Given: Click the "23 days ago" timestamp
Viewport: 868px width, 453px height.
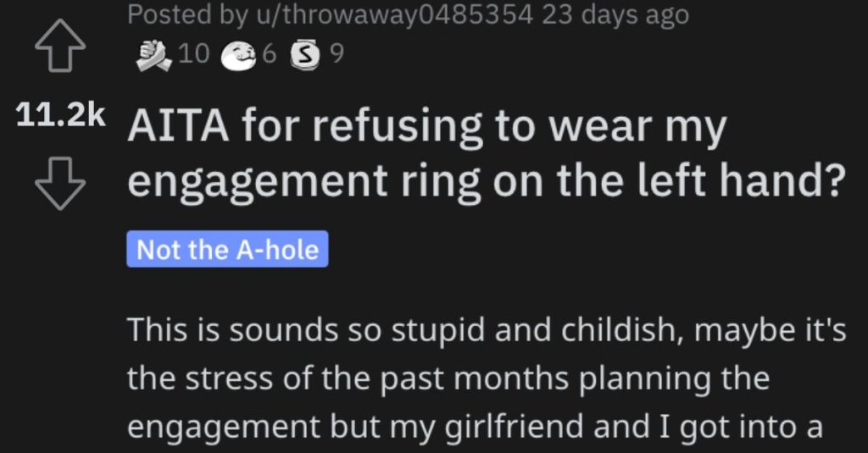Looking at the screenshot, I should [x=615, y=14].
